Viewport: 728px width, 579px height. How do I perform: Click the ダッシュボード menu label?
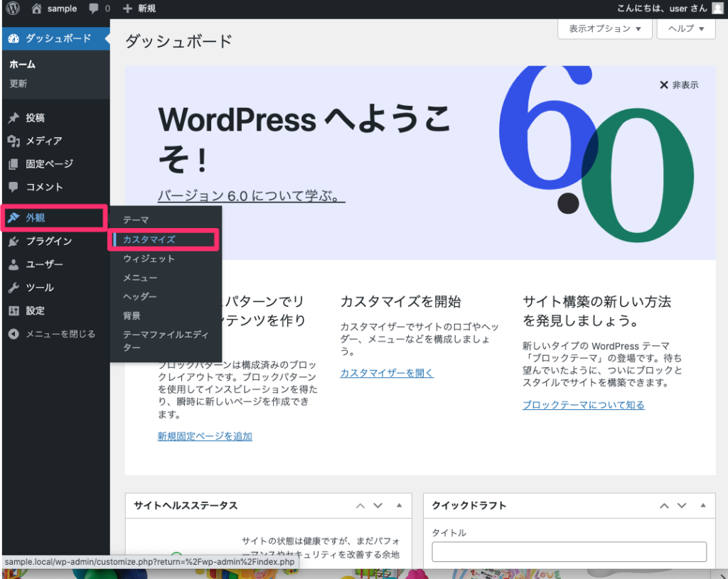tap(58, 38)
